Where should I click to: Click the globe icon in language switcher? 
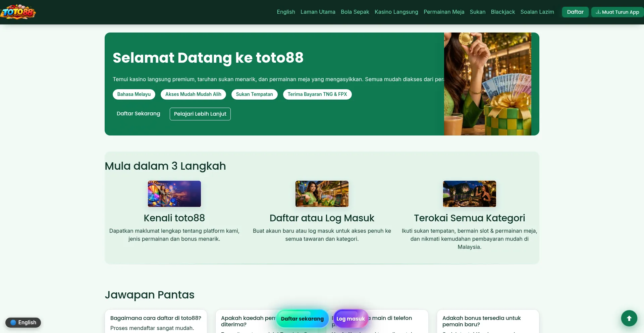[13, 323]
